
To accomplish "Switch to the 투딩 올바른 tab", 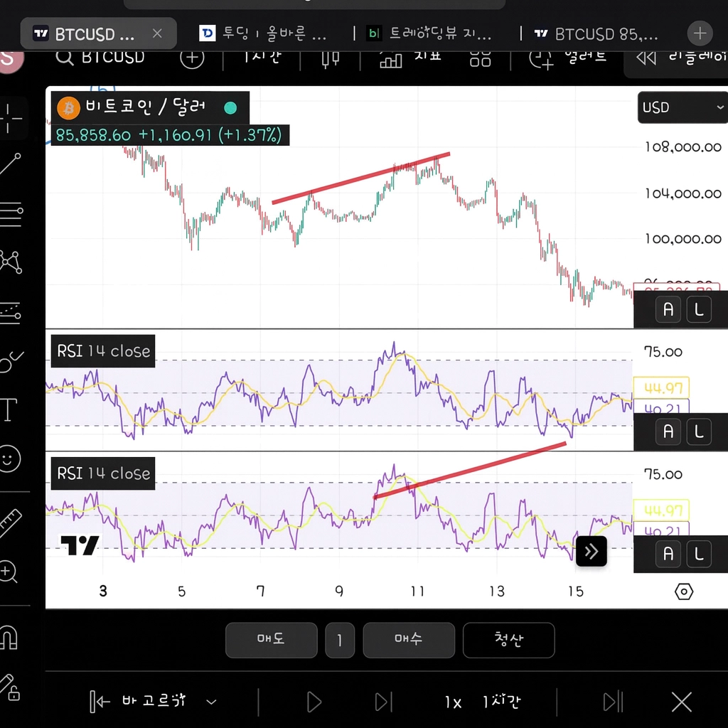I will (x=263, y=33).
